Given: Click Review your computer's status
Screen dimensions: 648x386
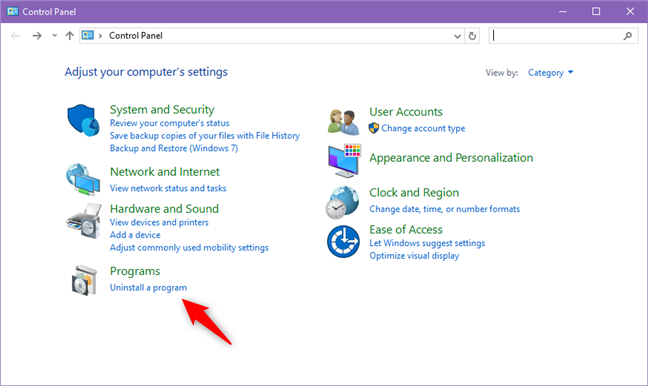Looking at the screenshot, I should tap(169, 123).
